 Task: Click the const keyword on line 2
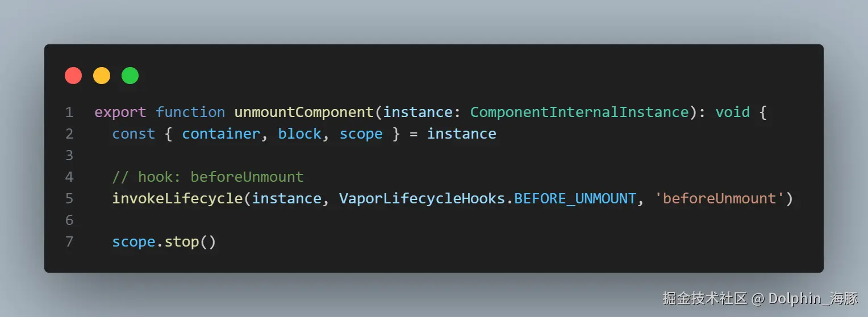click(x=133, y=134)
